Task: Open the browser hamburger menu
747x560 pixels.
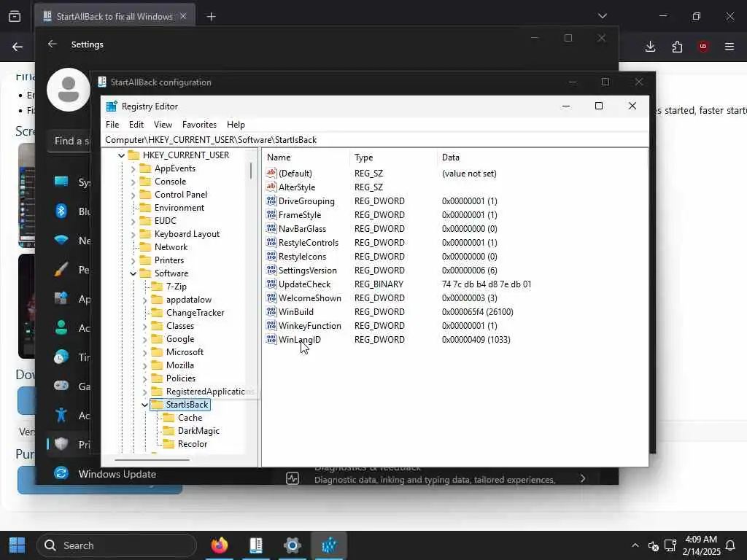Action: pos(729,46)
